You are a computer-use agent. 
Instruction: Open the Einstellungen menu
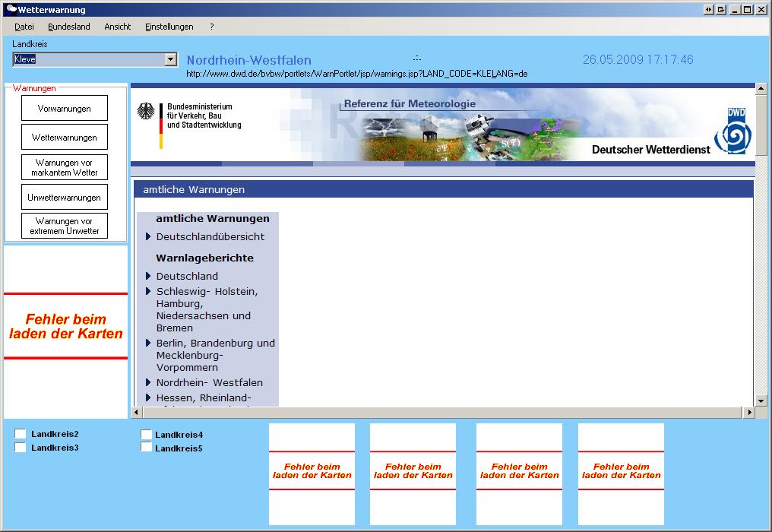point(169,27)
